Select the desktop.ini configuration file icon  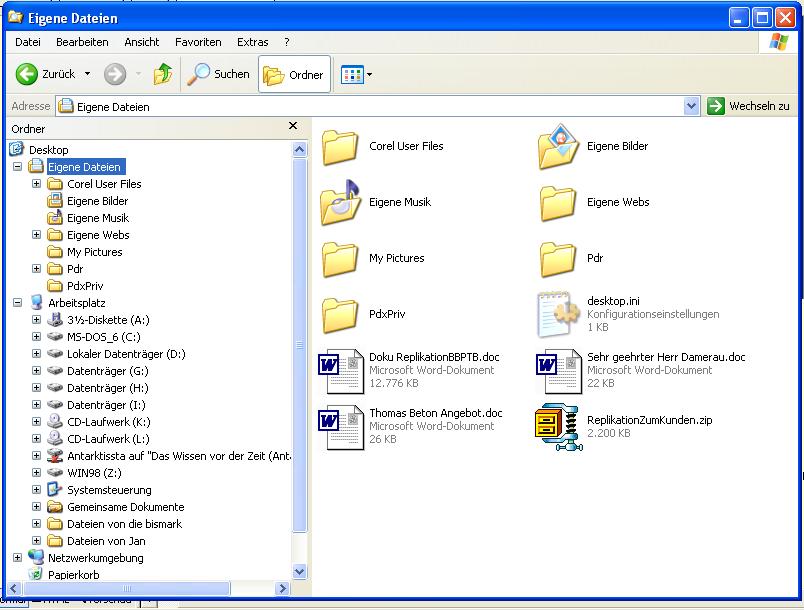[558, 314]
